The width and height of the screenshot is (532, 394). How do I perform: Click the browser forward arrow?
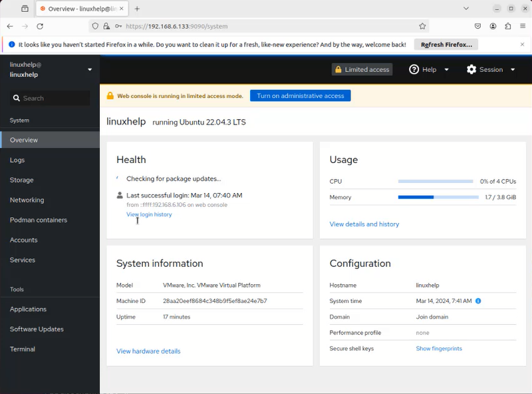(x=25, y=26)
